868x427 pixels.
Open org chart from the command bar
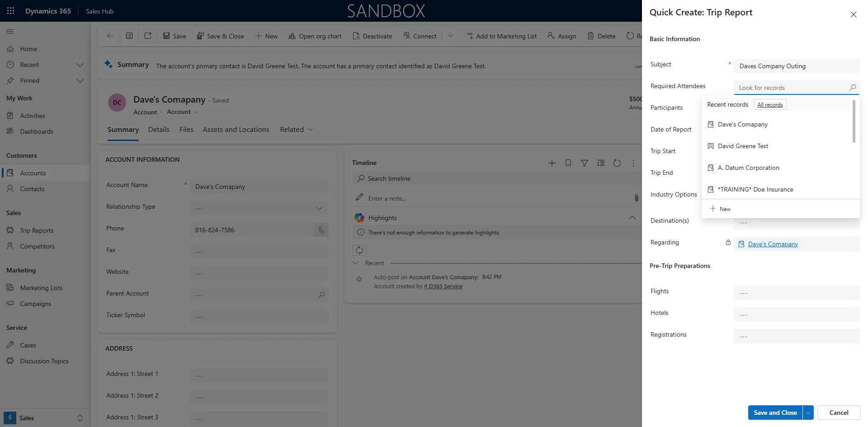coord(315,36)
